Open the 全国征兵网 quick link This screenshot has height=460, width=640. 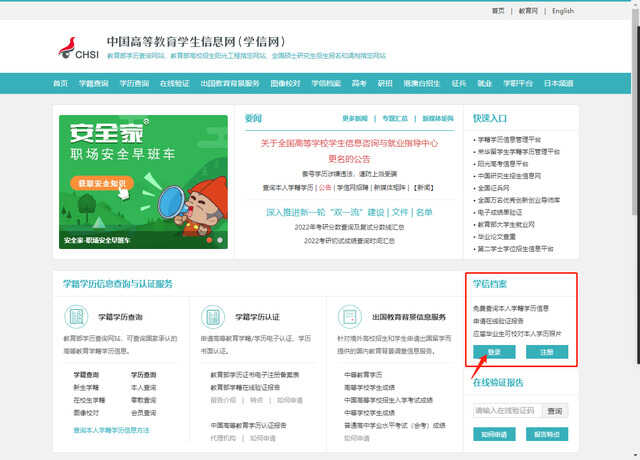tap(493, 188)
